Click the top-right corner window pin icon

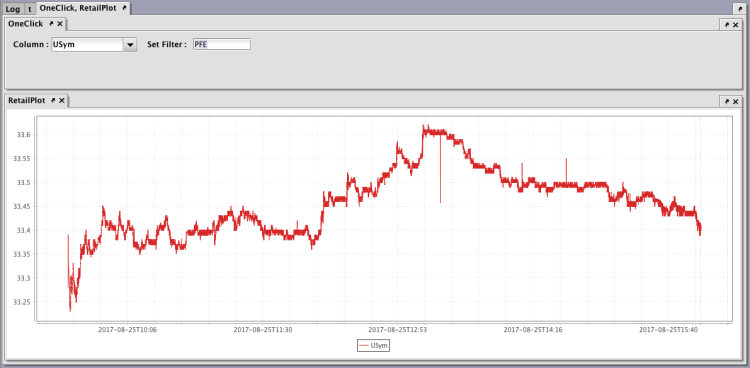738,9
